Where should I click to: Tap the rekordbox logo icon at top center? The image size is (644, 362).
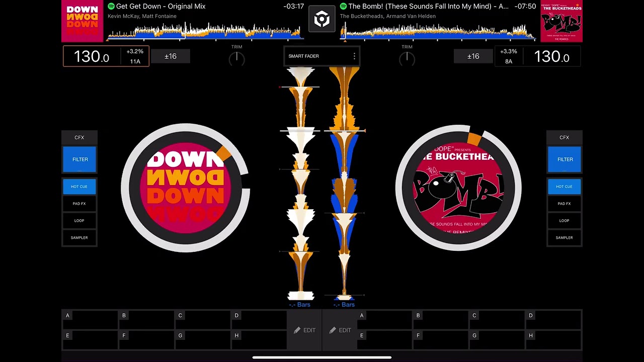[321, 20]
